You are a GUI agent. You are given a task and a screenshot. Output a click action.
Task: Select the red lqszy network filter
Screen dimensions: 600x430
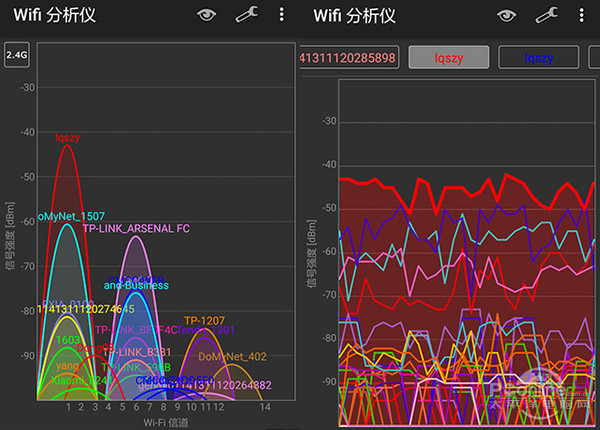click(x=449, y=58)
